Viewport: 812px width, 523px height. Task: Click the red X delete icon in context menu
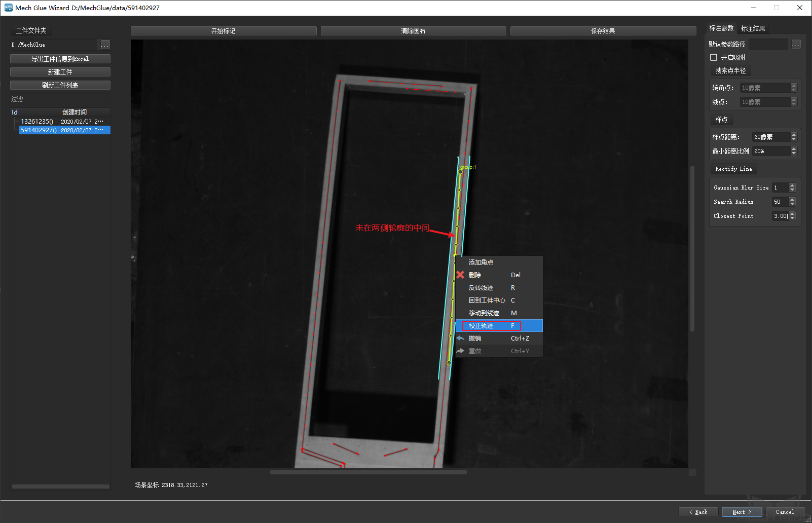[x=460, y=275]
